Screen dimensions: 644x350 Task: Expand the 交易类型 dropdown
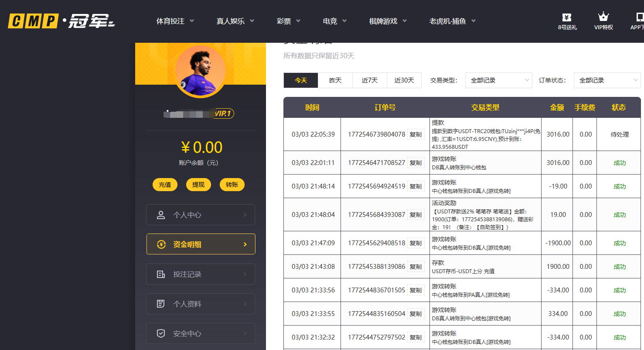coord(498,80)
